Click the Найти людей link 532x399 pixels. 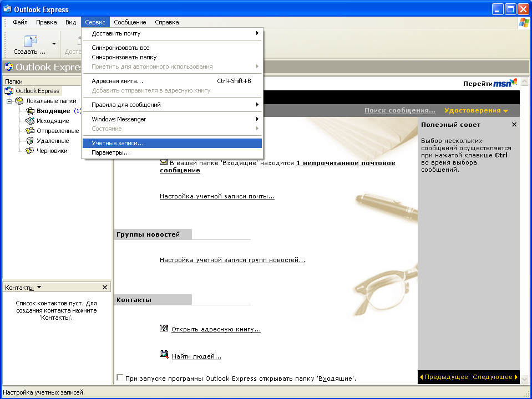(196, 356)
